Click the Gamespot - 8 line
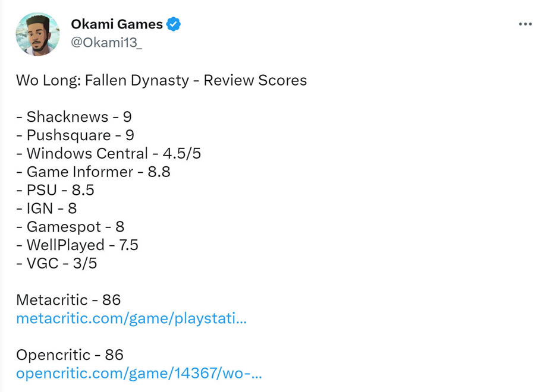This screenshot has height=392, width=547. pos(70,227)
